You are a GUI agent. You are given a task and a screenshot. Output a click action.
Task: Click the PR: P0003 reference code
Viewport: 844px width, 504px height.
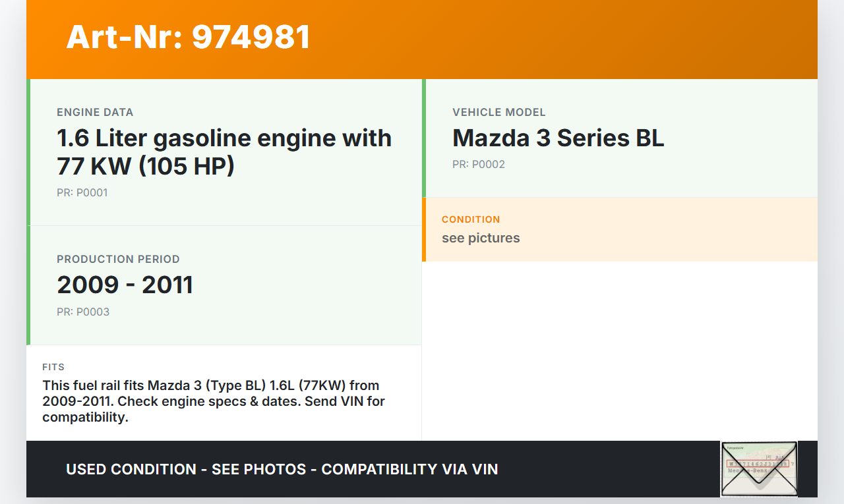point(83,312)
